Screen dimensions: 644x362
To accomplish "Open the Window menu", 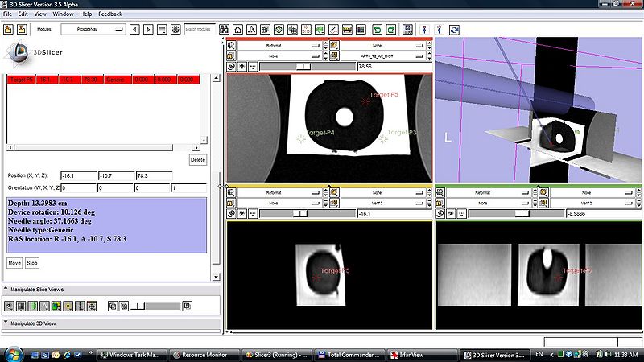I will click(x=64, y=14).
